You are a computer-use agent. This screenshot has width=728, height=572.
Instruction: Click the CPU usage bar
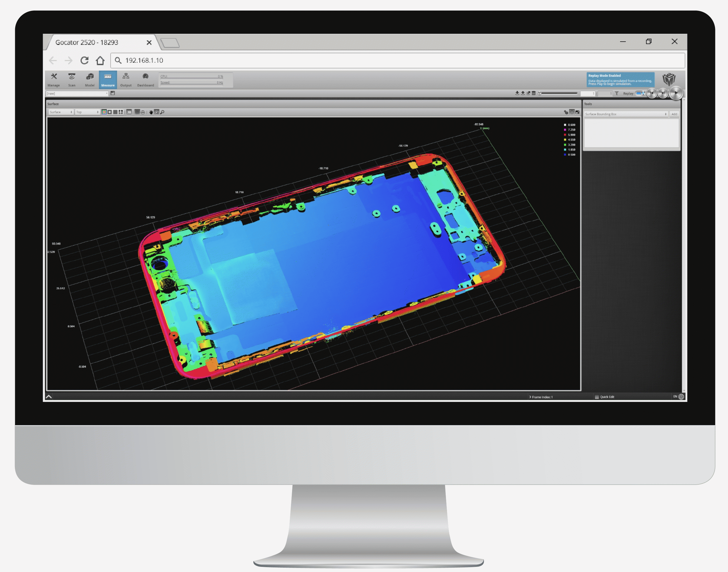click(x=192, y=77)
